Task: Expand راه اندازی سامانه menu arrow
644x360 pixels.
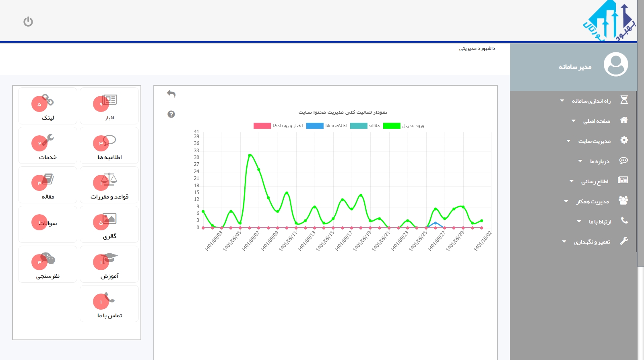Action: tap(562, 101)
